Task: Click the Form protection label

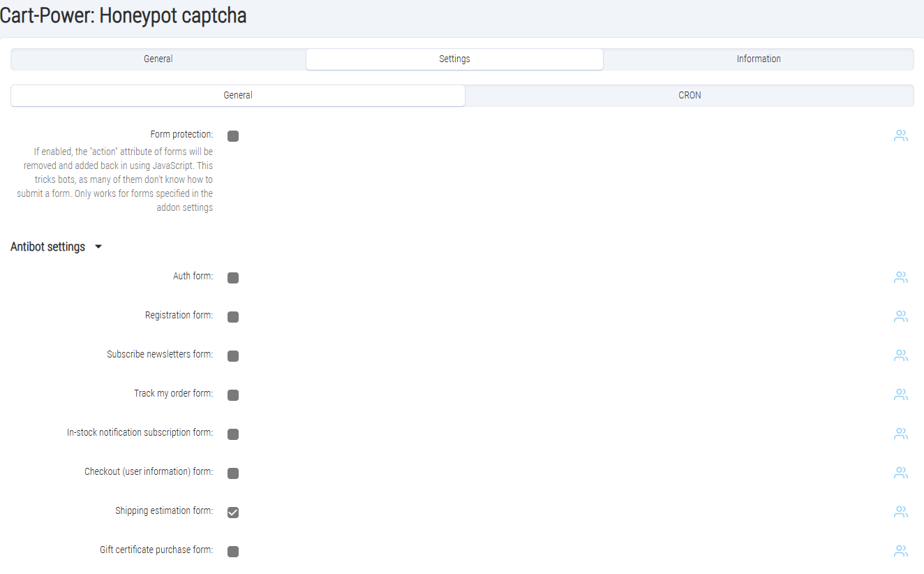Action: coord(181,134)
